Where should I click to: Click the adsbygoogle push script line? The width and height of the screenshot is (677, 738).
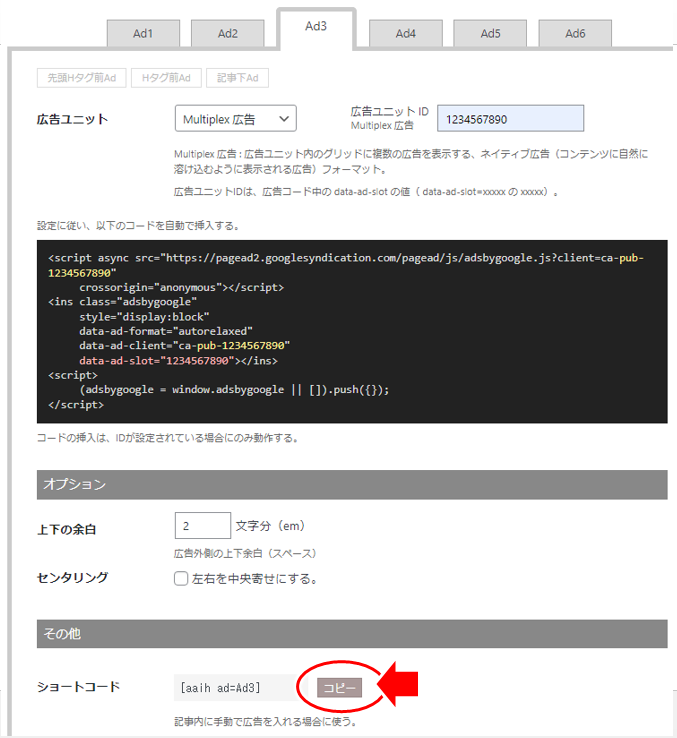(234, 390)
